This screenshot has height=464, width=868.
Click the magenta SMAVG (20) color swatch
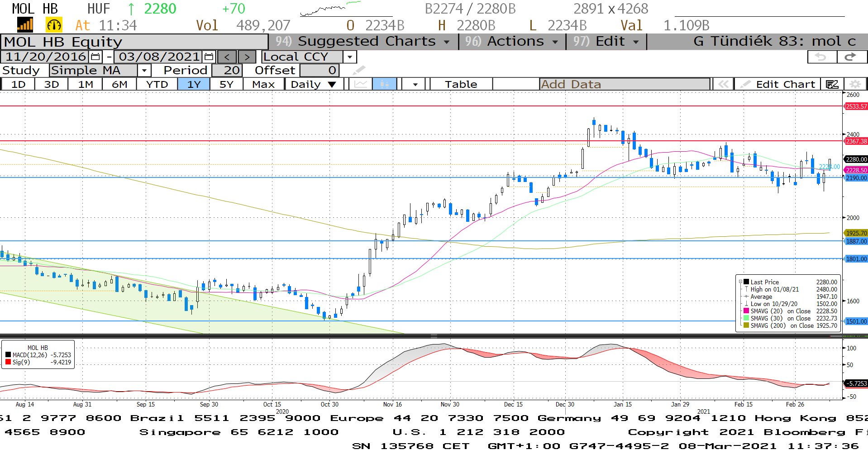coord(746,311)
